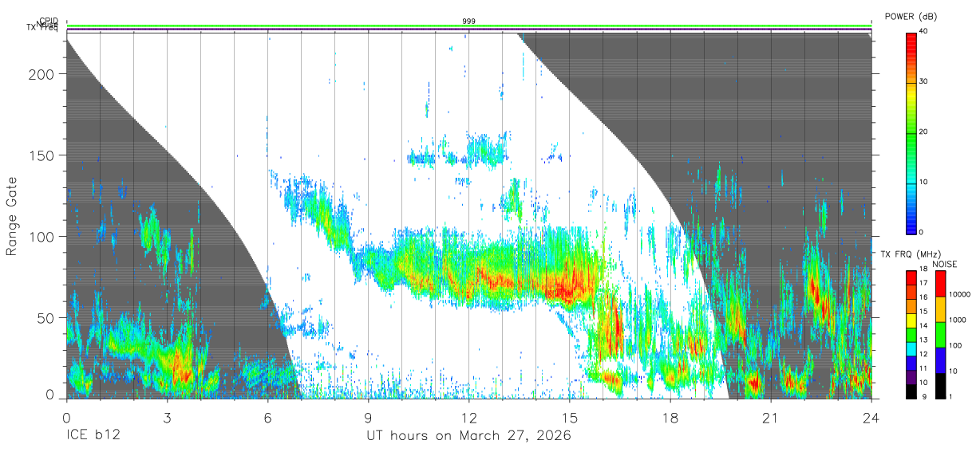Viewport: 980px width, 452px height.
Task: Click the 'CPID' label at top left
Action: 48,22
